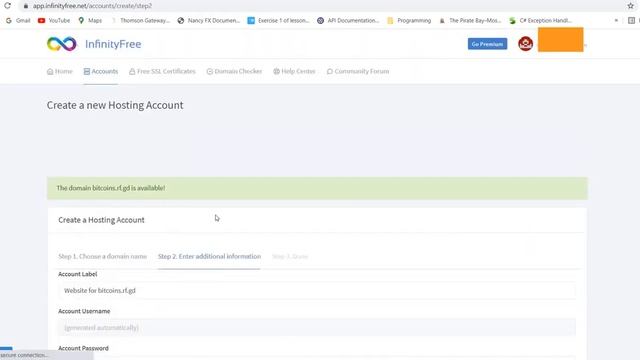The width and height of the screenshot is (640, 360).
Task: Open the Exercise 1 of lesson bookmark
Action: [x=278, y=20]
